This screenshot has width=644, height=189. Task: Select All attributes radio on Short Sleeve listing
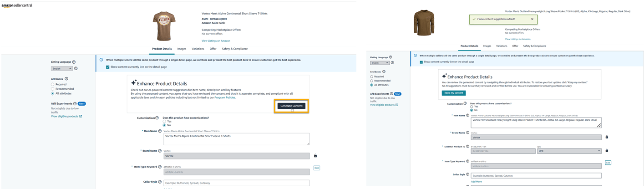(x=52, y=93)
